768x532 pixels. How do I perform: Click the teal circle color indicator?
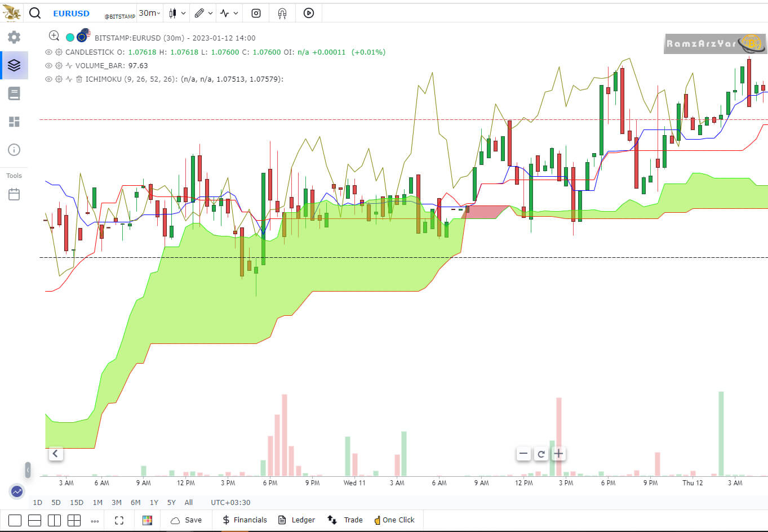(x=70, y=37)
